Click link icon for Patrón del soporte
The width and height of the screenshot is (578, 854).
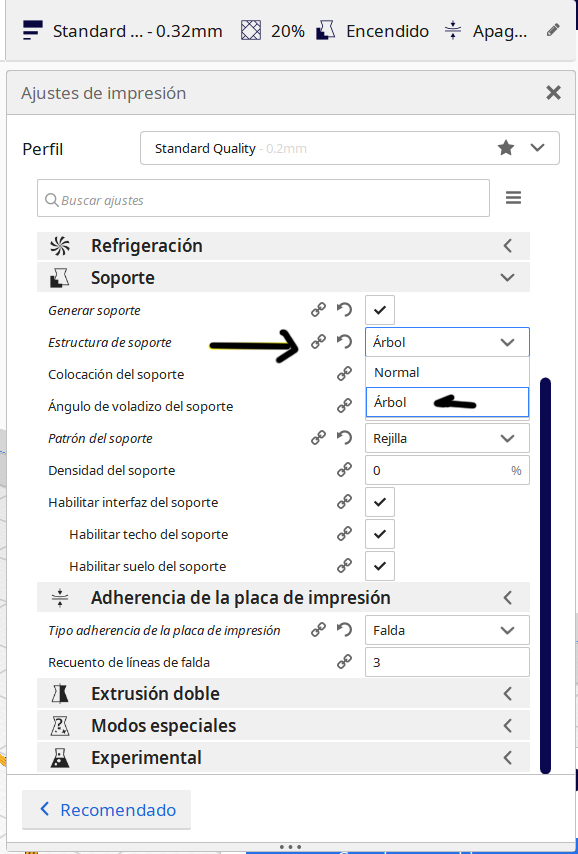click(x=318, y=438)
